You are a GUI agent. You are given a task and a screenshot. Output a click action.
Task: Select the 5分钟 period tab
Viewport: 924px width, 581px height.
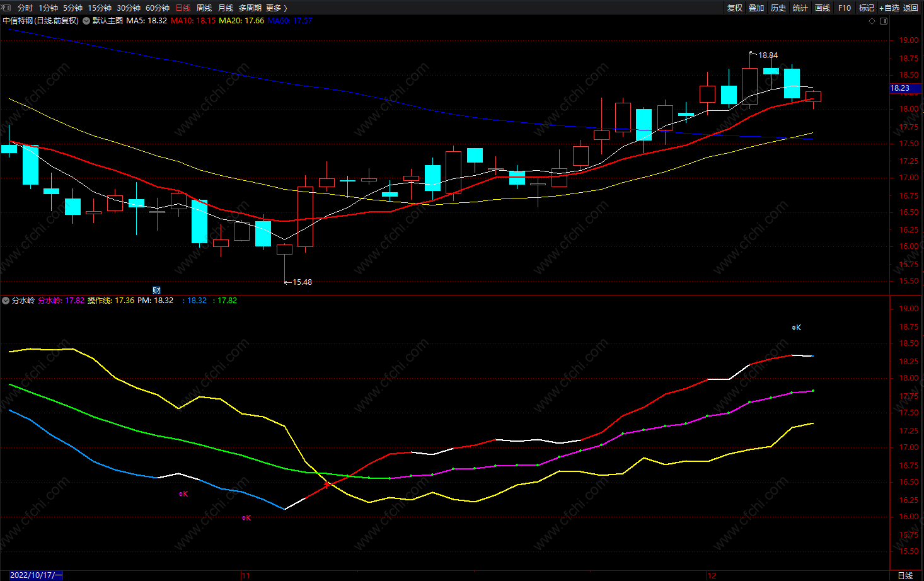pos(72,8)
